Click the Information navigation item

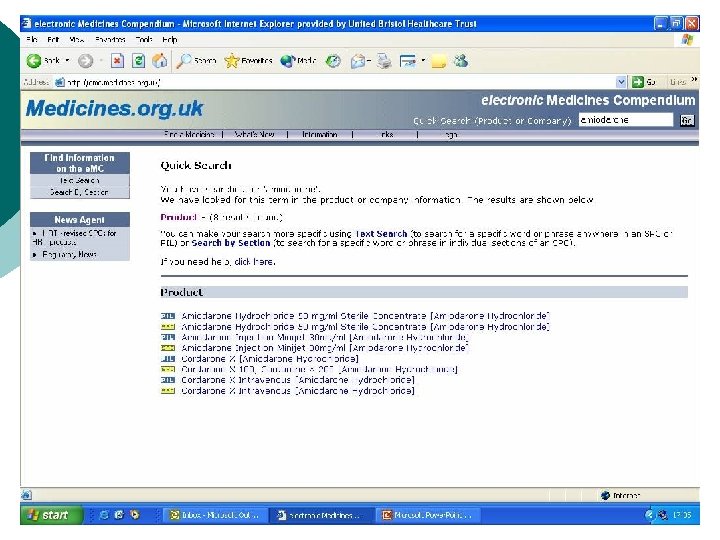pos(320,135)
